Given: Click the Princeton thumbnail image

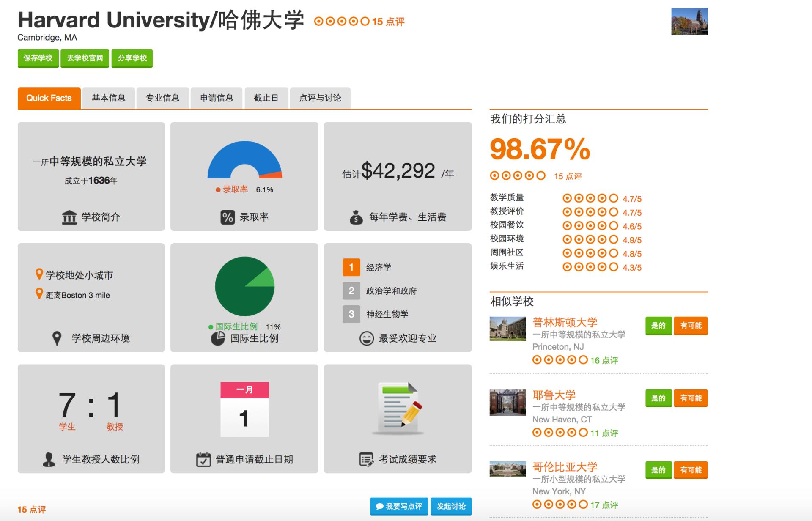Looking at the screenshot, I should [507, 329].
